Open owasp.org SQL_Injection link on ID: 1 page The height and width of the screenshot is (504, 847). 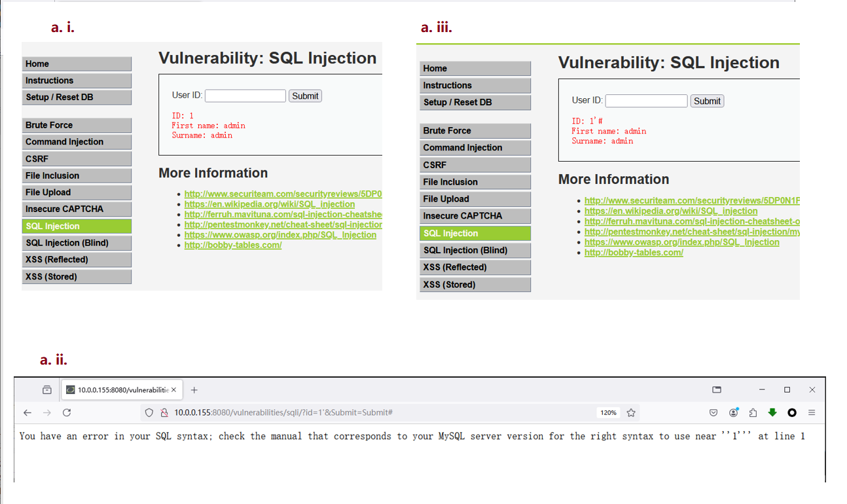coord(280,235)
